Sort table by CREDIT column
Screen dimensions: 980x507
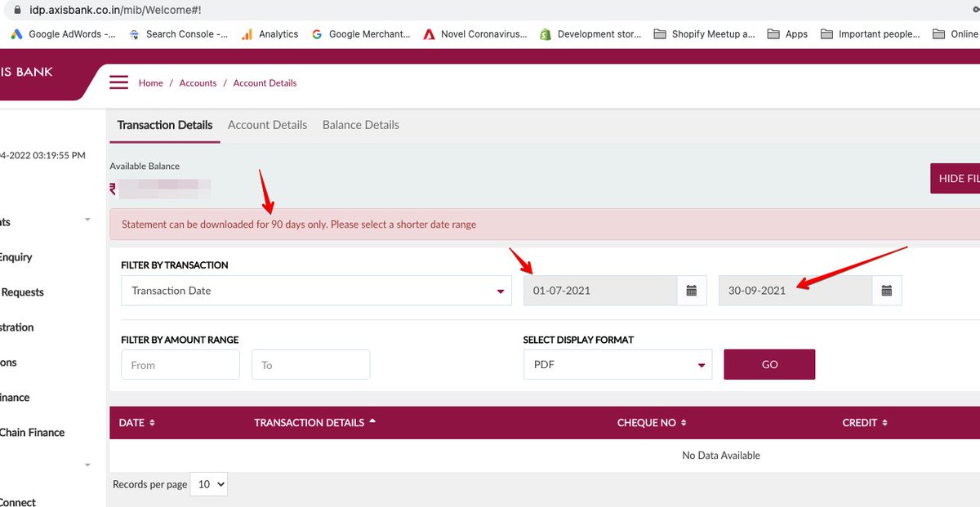[x=865, y=423]
